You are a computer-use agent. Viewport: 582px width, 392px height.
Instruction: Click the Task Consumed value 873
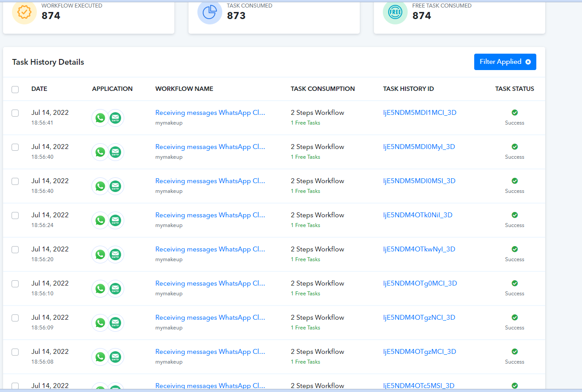pos(236,16)
